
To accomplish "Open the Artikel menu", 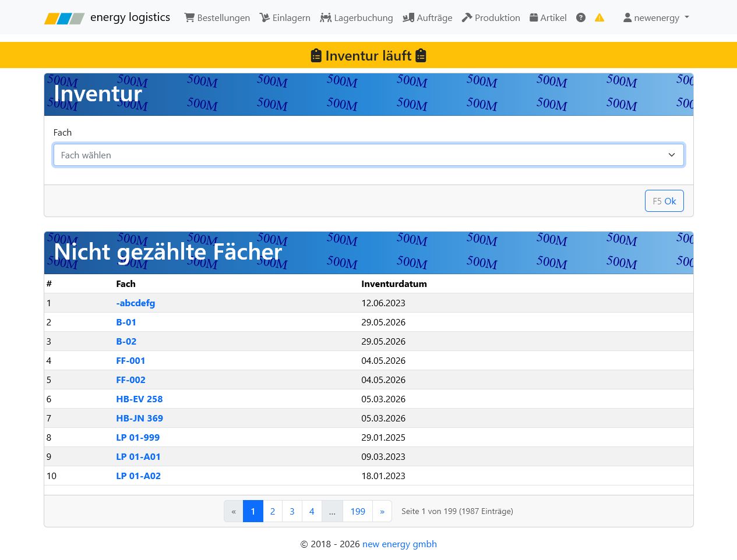I will pos(548,17).
